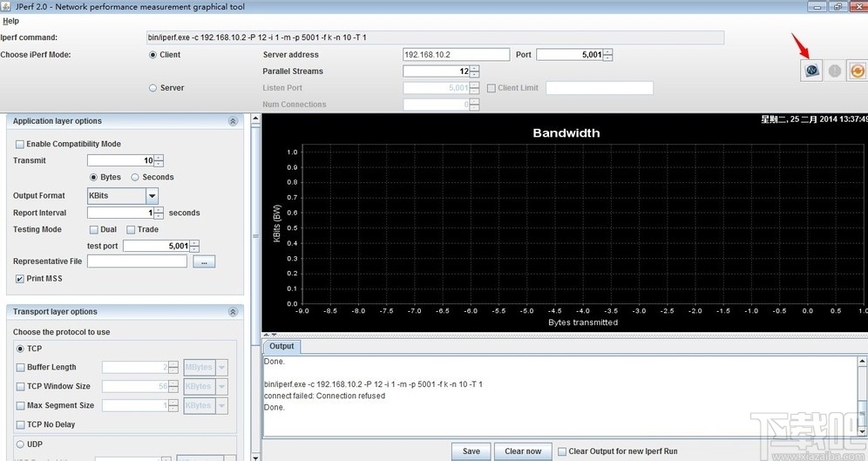Enable the TCP Window Size option
This screenshot has height=461, width=868.
pos(21,387)
